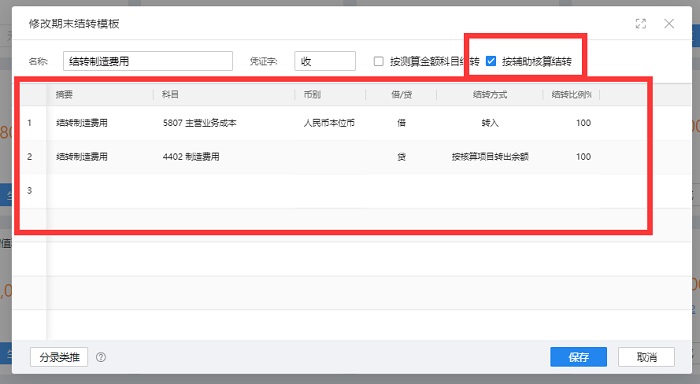This screenshot has height=384, width=700.
Task: Click the 人民币本位币 currency cell
Action: pyautogui.click(x=329, y=123)
